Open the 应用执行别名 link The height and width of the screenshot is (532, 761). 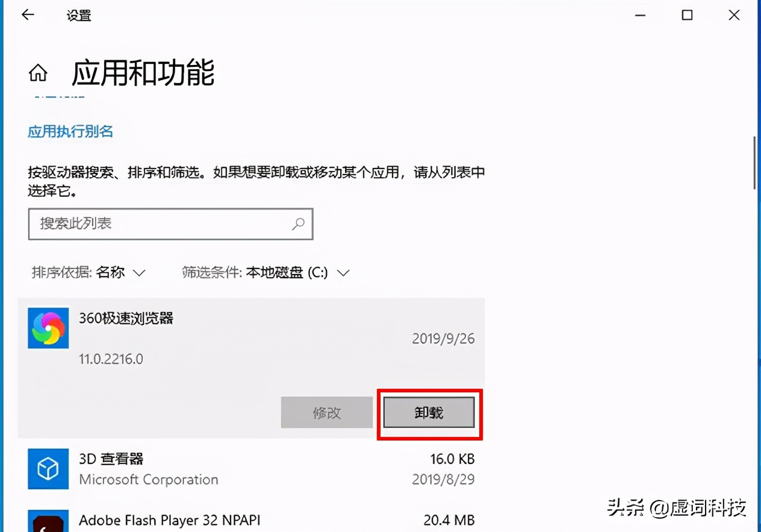[x=70, y=131]
